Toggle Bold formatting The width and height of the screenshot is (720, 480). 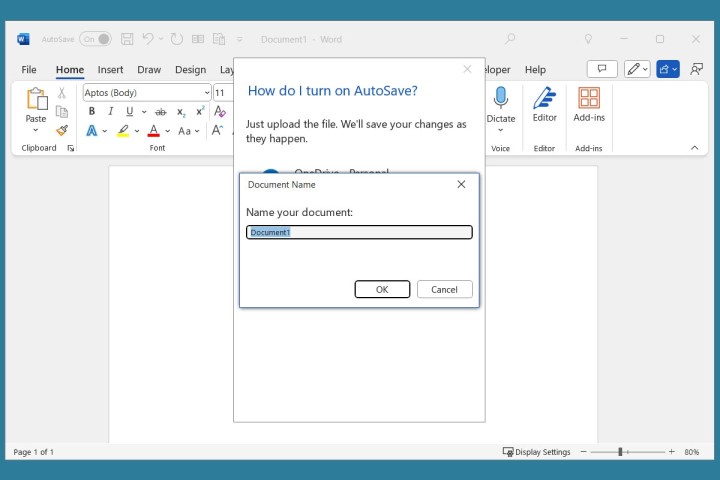(92, 112)
